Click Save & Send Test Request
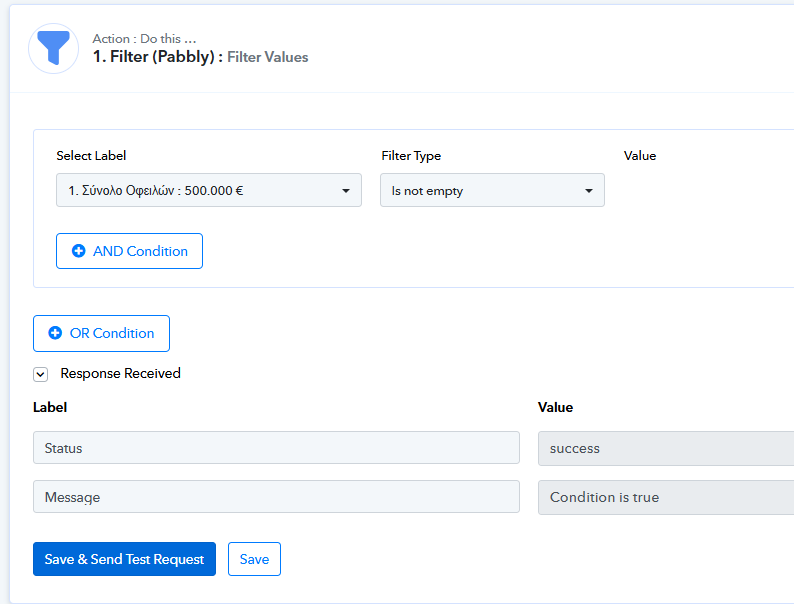 click(124, 559)
